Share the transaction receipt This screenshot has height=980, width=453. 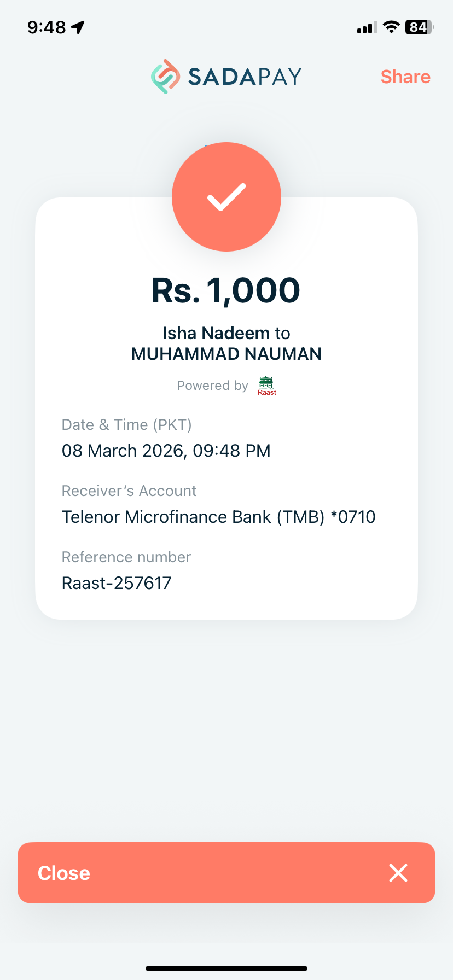(x=405, y=77)
